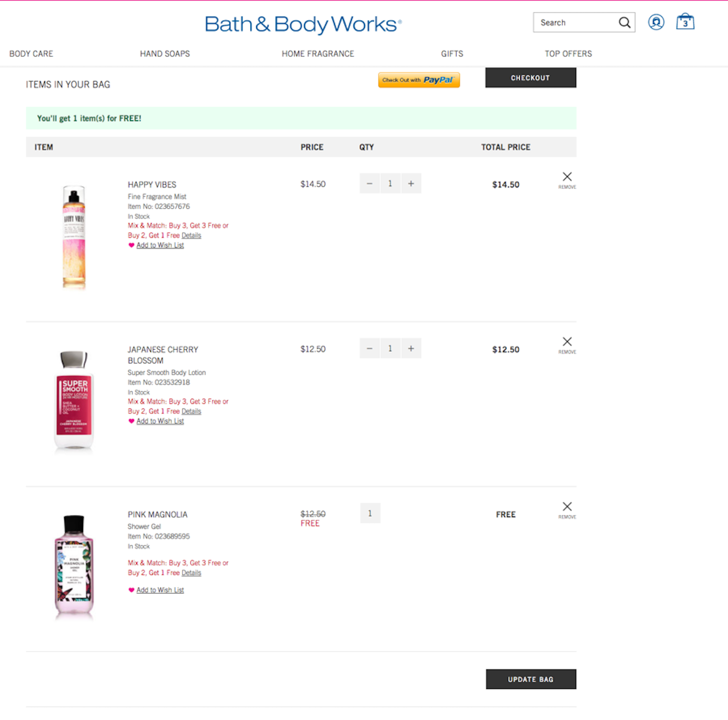The image size is (728, 720).
Task: Add Pink Magnolia to Wish List
Action: (x=160, y=590)
